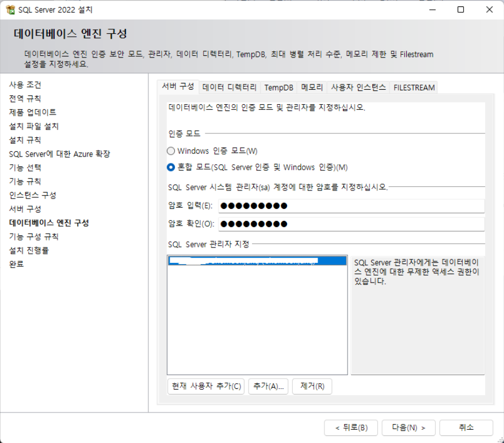Image resolution: width=504 pixels, height=443 pixels.
Task: Maximize the SQL Server 2022 설치 window
Action: 461,10
